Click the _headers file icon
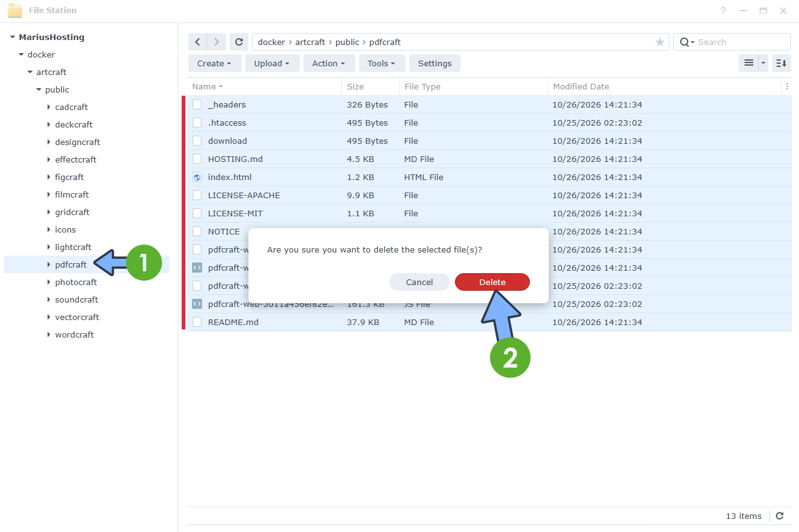Viewport: 799px width, 532px height. pyautogui.click(x=197, y=104)
